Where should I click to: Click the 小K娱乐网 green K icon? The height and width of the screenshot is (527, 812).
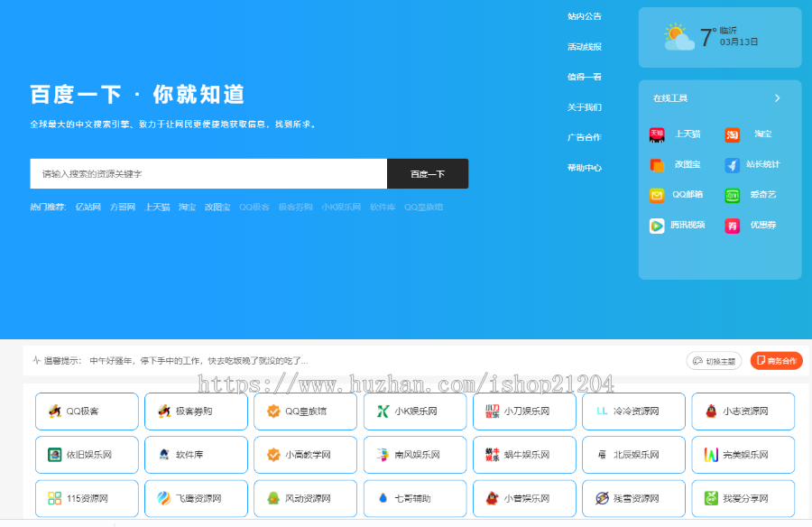383,411
